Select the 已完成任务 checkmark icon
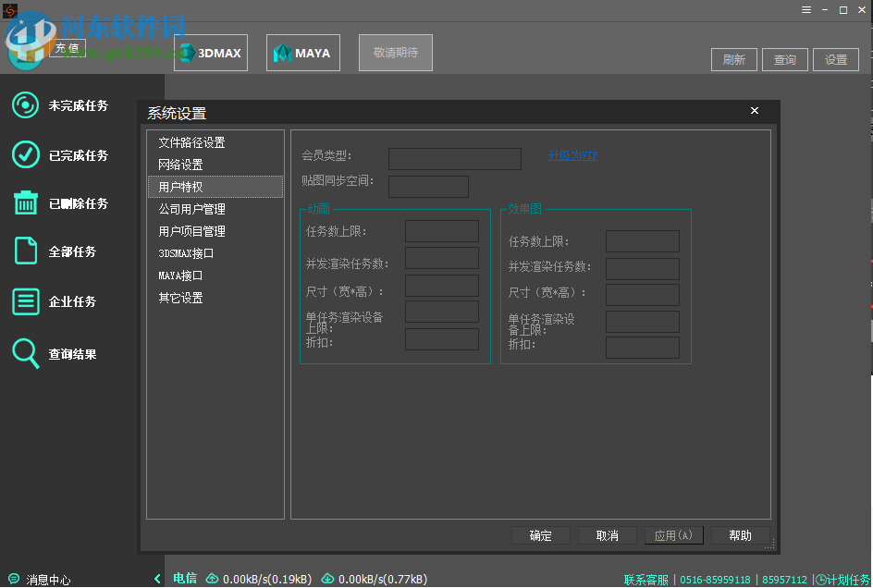The image size is (873, 588). 26,154
